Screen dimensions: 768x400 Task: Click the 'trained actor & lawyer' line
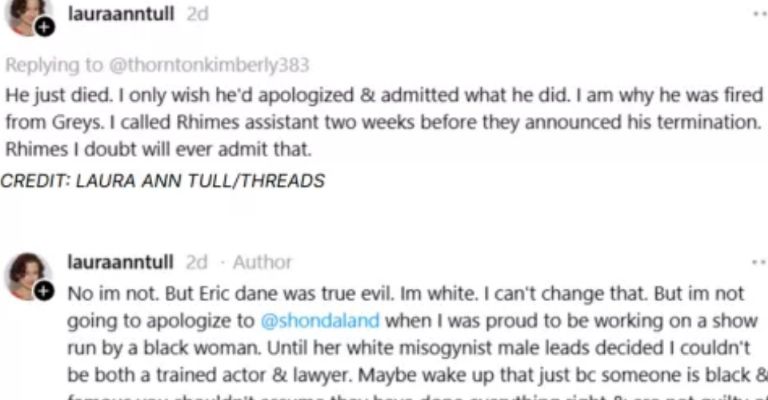[417, 375]
